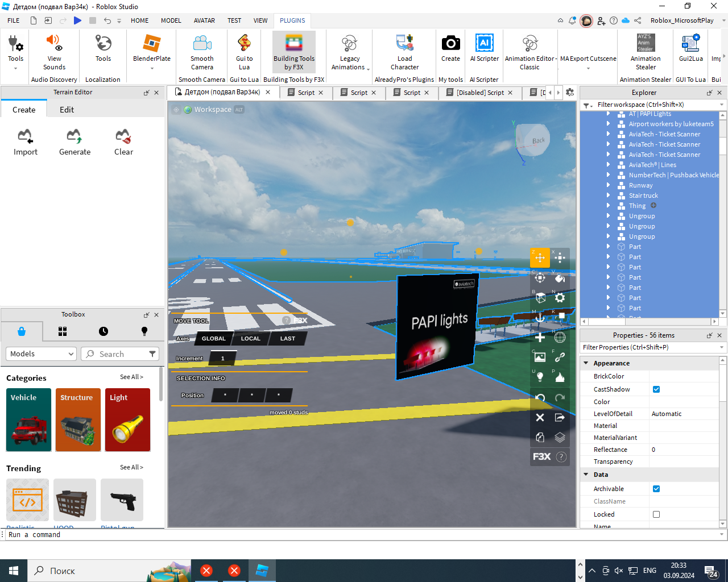
Task: Select the F3X Decorate flame tool
Action: tap(560, 377)
